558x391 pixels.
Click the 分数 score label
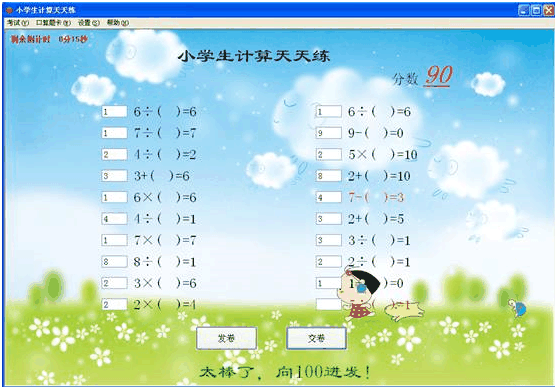(405, 79)
